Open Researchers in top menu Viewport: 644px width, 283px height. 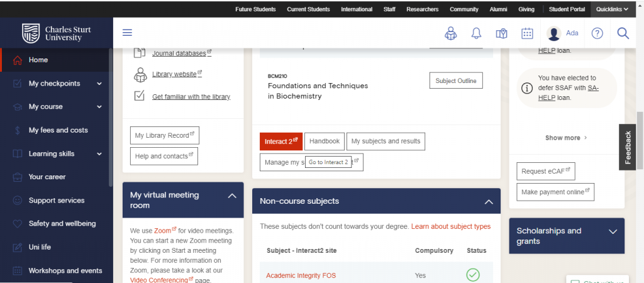pyautogui.click(x=422, y=9)
